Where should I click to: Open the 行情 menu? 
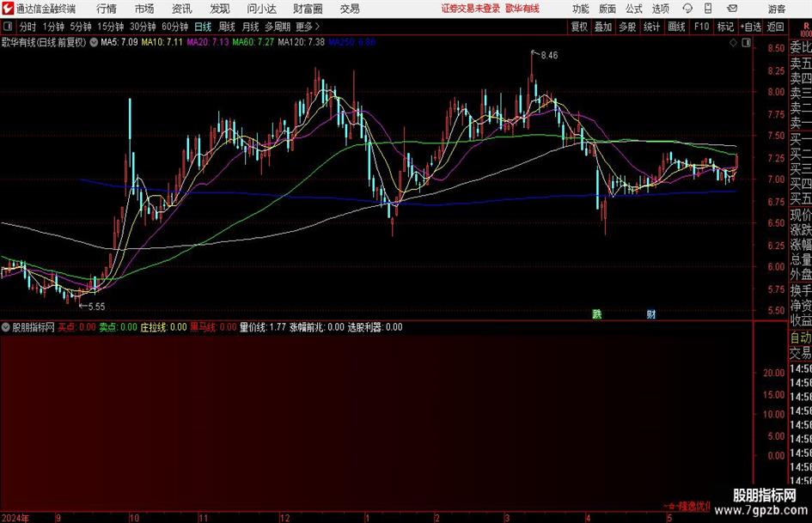click(107, 9)
